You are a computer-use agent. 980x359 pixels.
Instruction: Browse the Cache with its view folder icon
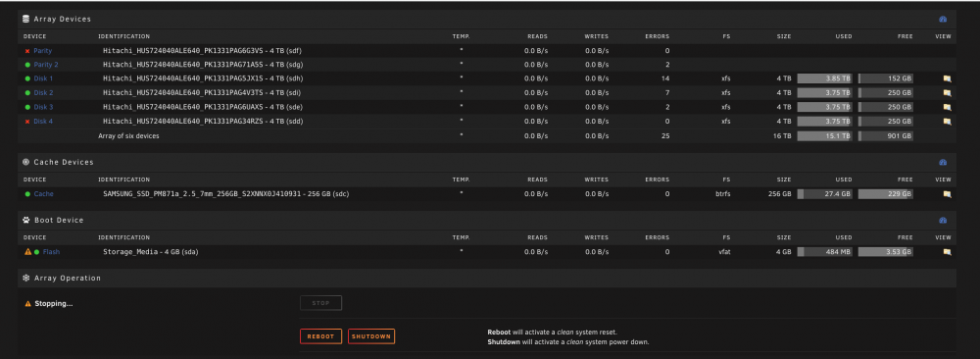(947, 194)
